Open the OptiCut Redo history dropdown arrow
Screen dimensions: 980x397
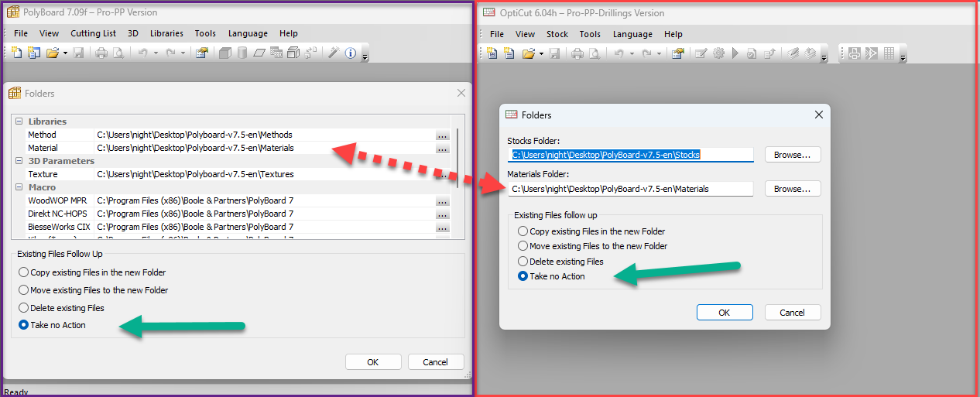coord(659,53)
